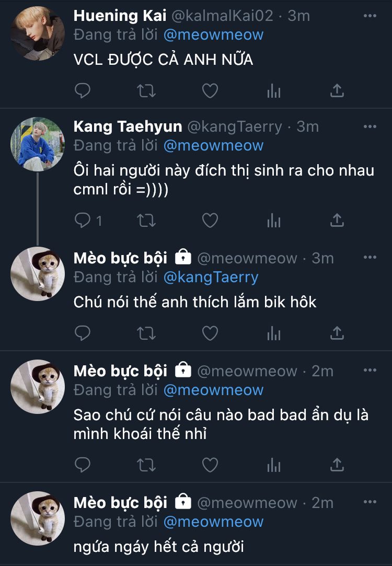Screen dimensions: 392x566
Task: Retweet Kang Taehyun's tweet
Action: (146, 221)
